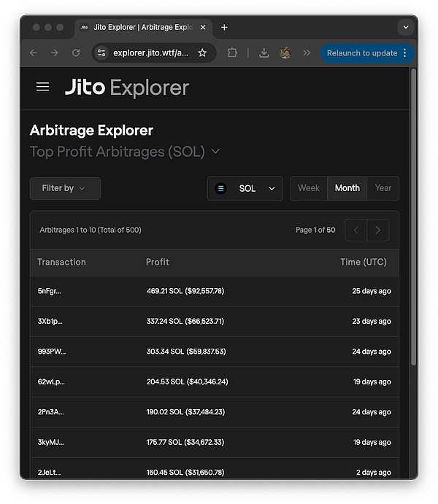Screen dimensions: 438x504
Task: Click the page vertical scrollbar thumb
Action: (x=413, y=217)
